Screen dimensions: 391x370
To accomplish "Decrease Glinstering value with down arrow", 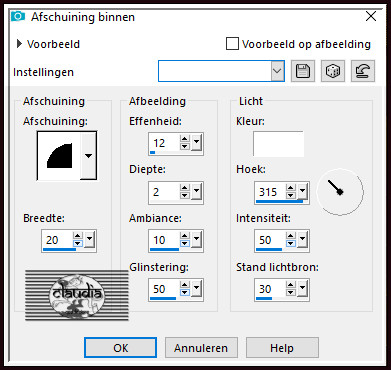I will pos(185,292).
